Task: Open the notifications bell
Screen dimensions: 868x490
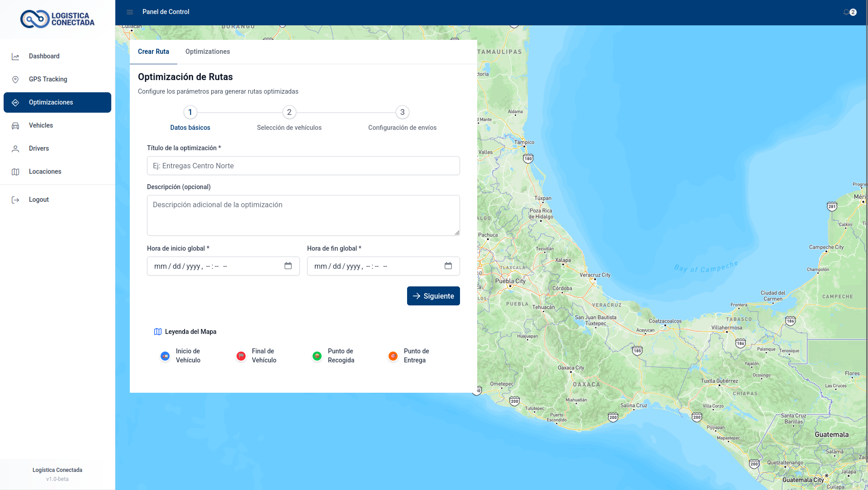Action: [846, 12]
